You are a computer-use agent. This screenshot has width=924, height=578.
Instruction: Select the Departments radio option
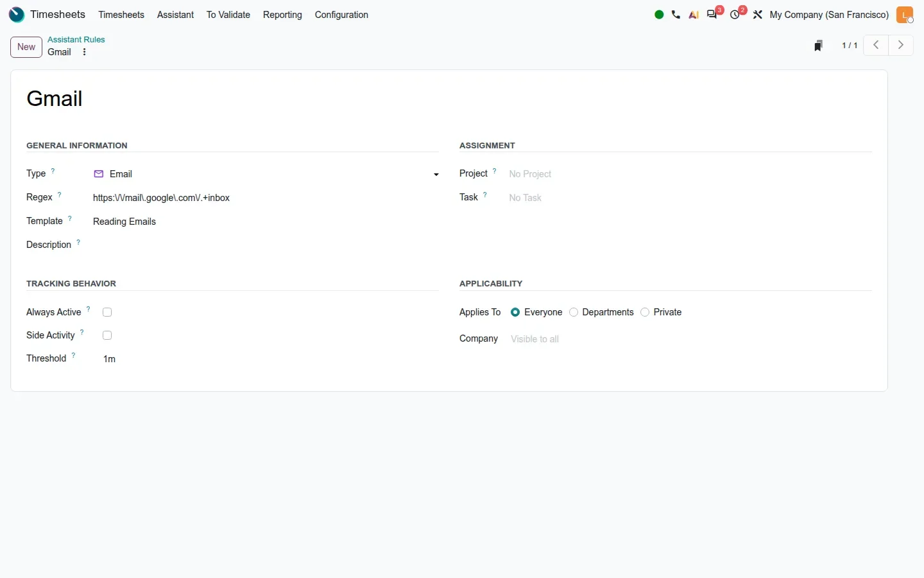[574, 312]
